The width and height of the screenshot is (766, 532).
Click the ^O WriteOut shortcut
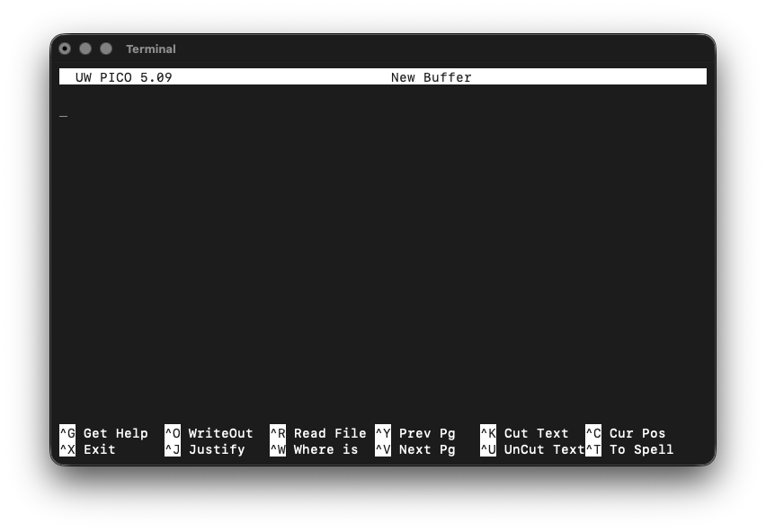(x=209, y=433)
